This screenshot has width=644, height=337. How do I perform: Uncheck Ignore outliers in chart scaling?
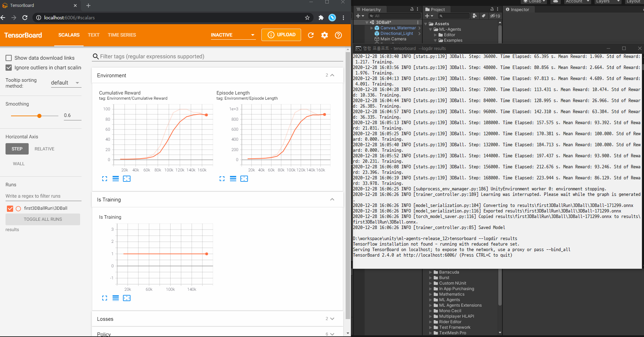[x=9, y=68]
